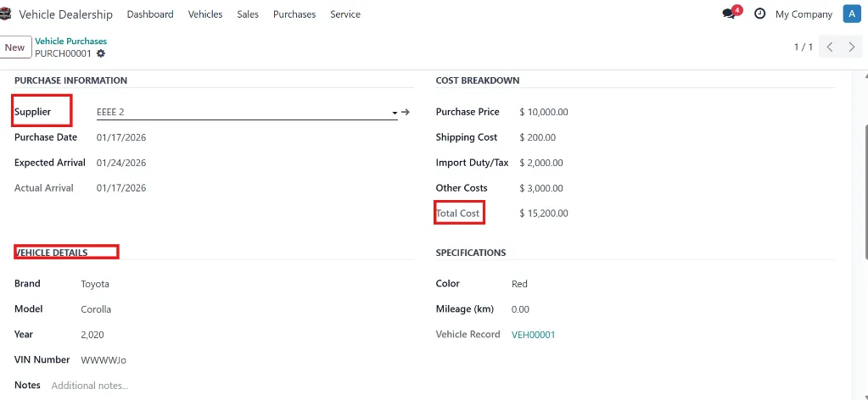
Task: Click the Purchase Information section heading
Action: pos(71,81)
